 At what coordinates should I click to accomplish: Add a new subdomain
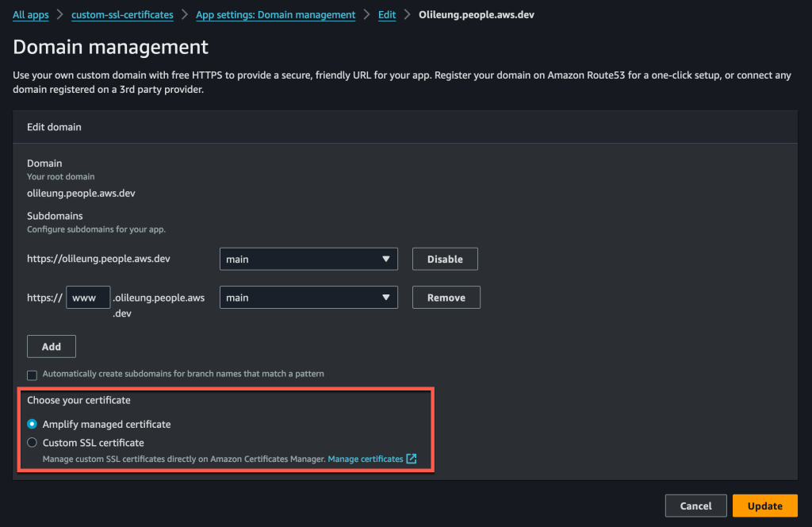pos(51,346)
